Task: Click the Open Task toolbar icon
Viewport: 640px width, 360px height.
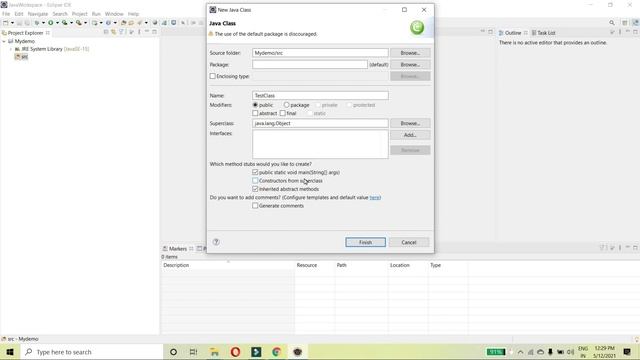Action: tap(131, 23)
